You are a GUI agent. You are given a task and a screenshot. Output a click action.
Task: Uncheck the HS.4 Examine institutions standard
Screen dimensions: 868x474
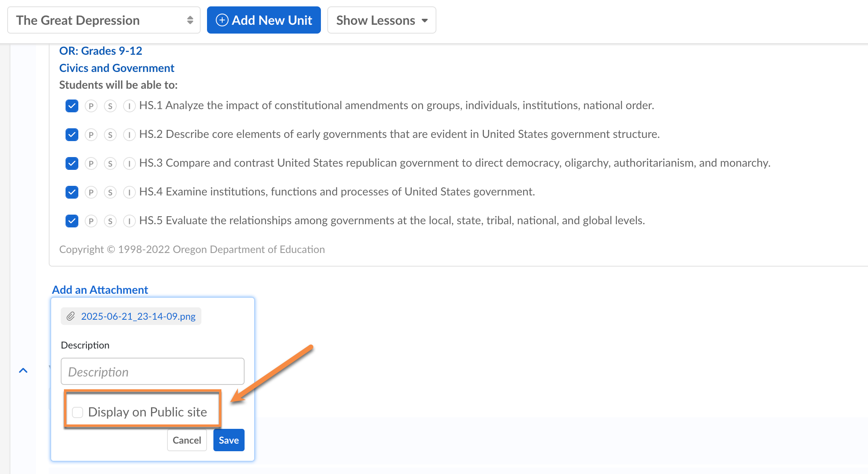(72, 192)
